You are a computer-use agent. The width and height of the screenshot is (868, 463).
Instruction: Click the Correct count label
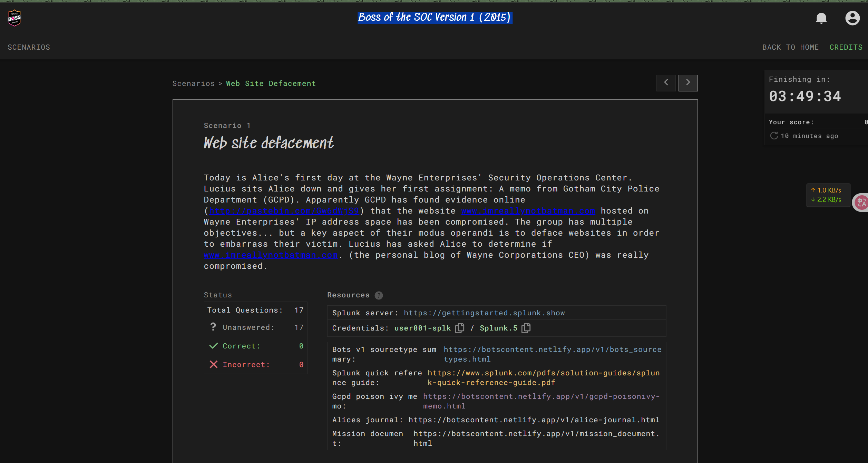(241, 346)
